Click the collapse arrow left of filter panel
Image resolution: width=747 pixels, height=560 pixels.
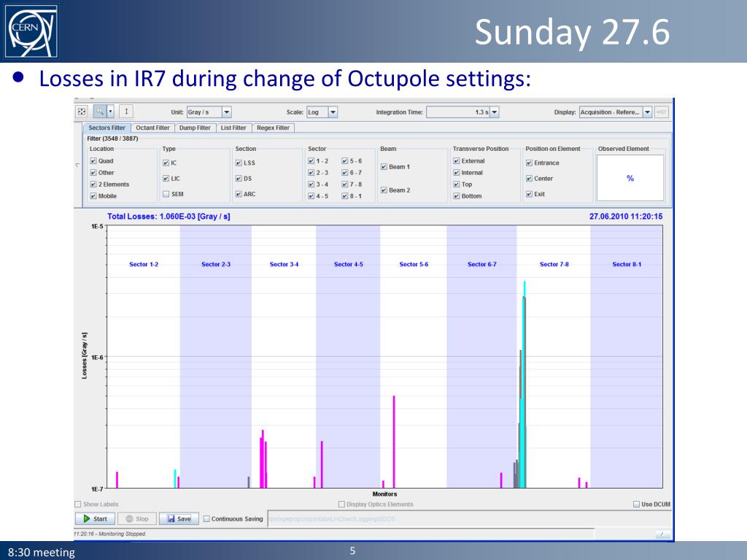click(77, 166)
